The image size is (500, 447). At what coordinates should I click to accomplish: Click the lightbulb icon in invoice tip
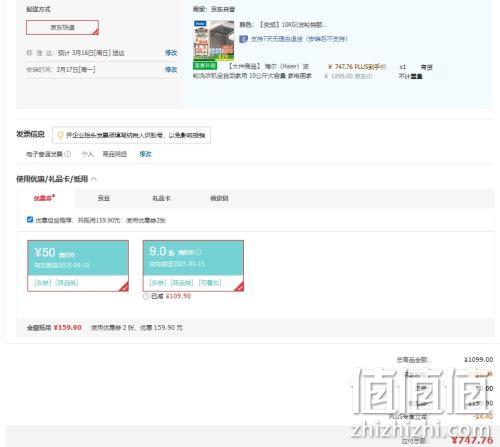61,135
